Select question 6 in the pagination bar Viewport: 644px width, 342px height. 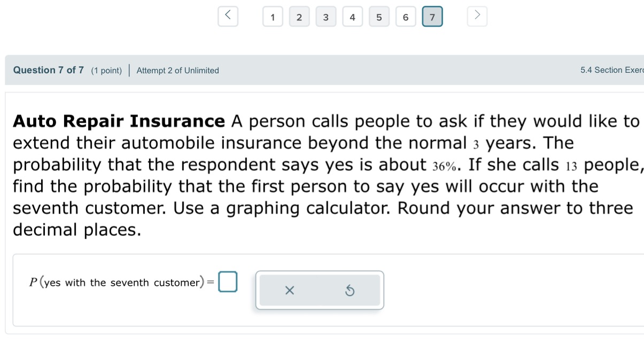[405, 17]
